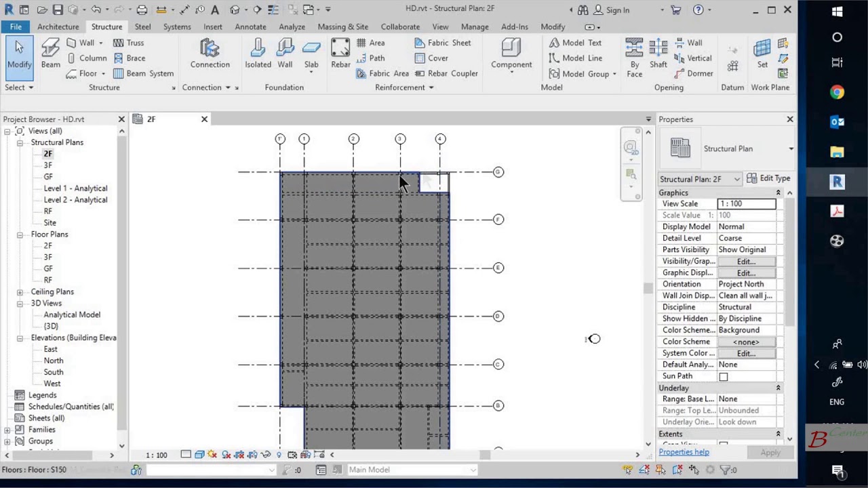Select the Wall foundation tool
The width and height of the screenshot is (868, 488).
point(285,54)
